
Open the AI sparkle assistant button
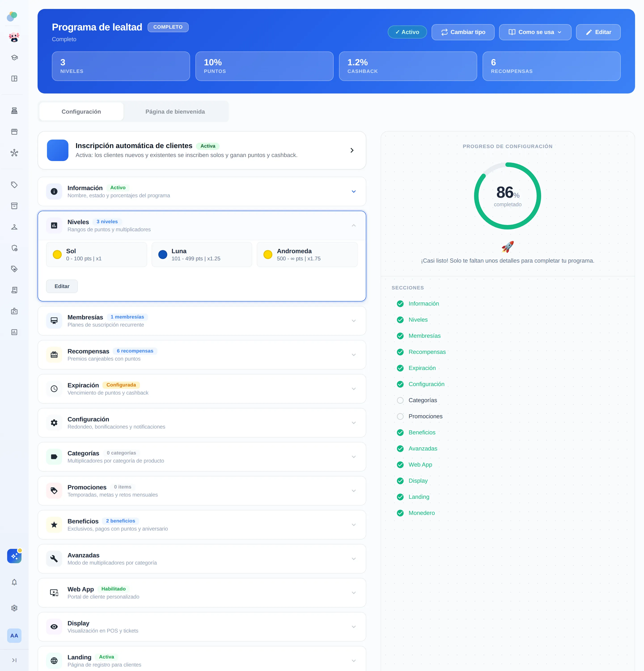tap(14, 556)
